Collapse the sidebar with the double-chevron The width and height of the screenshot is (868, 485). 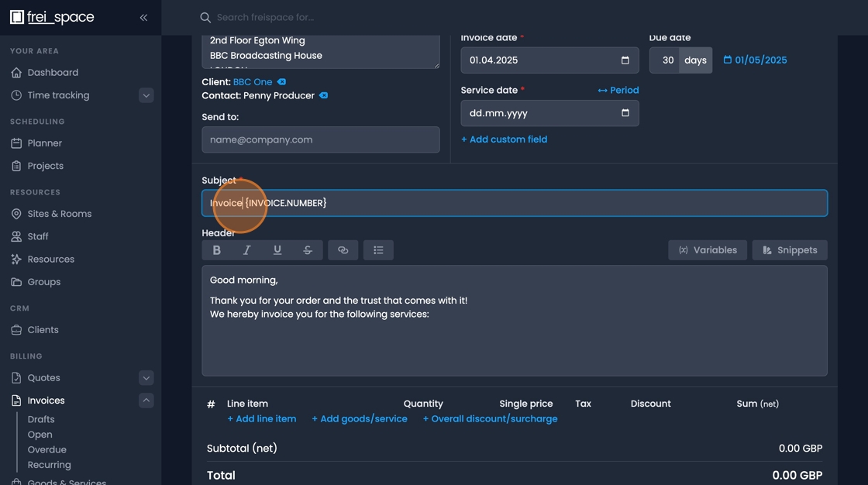143,17
